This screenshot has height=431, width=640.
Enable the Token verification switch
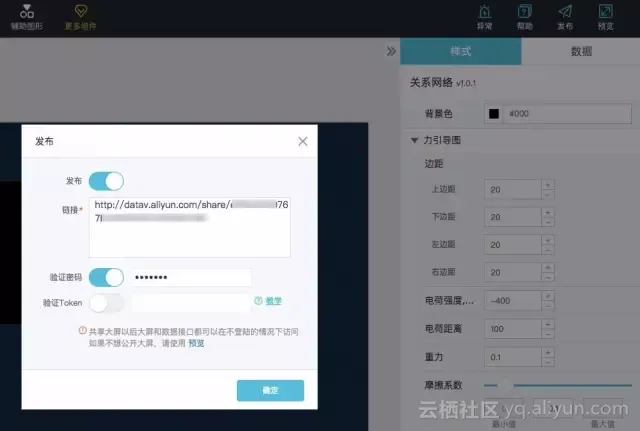click(106, 303)
